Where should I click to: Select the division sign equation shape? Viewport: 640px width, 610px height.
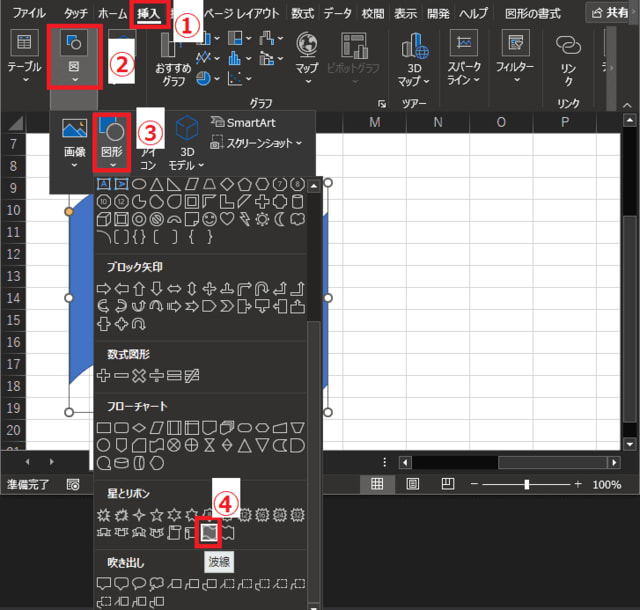[156, 374]
